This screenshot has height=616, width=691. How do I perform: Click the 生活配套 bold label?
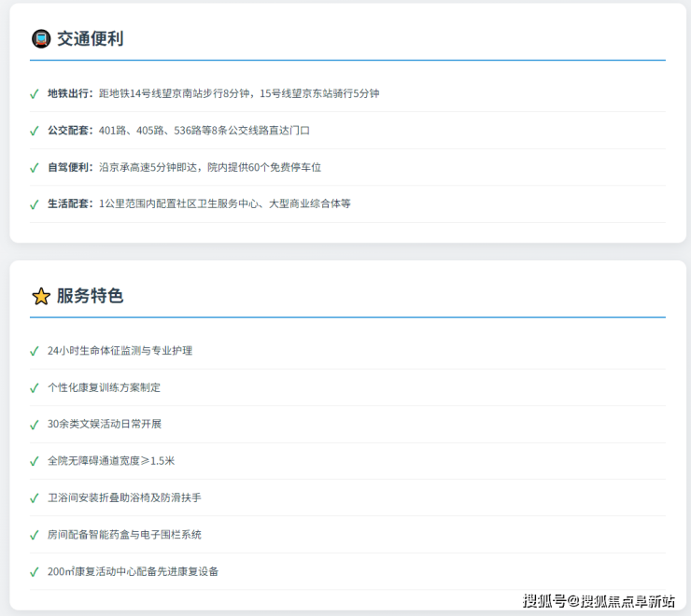(x=70, y=203)
